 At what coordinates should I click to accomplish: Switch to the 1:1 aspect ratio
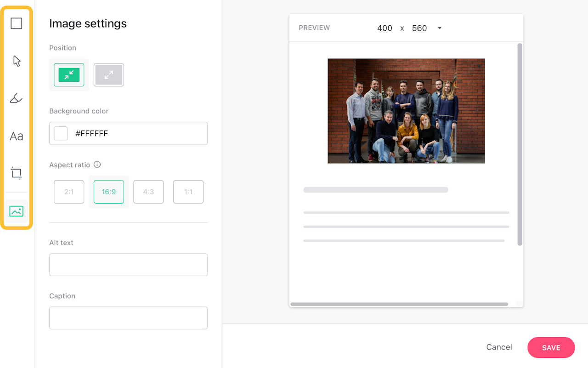click(x=188, y=192)
